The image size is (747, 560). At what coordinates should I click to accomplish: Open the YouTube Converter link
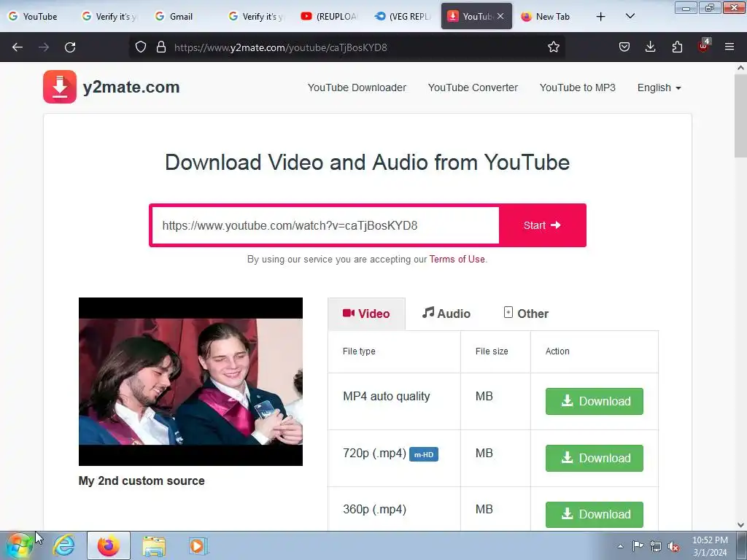[x=473, y=87]
